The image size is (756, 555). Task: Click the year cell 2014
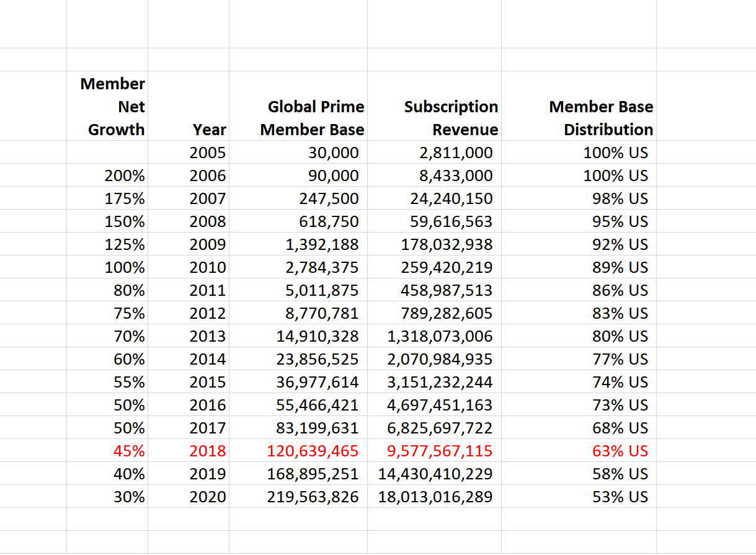click(x=189, y=359)
